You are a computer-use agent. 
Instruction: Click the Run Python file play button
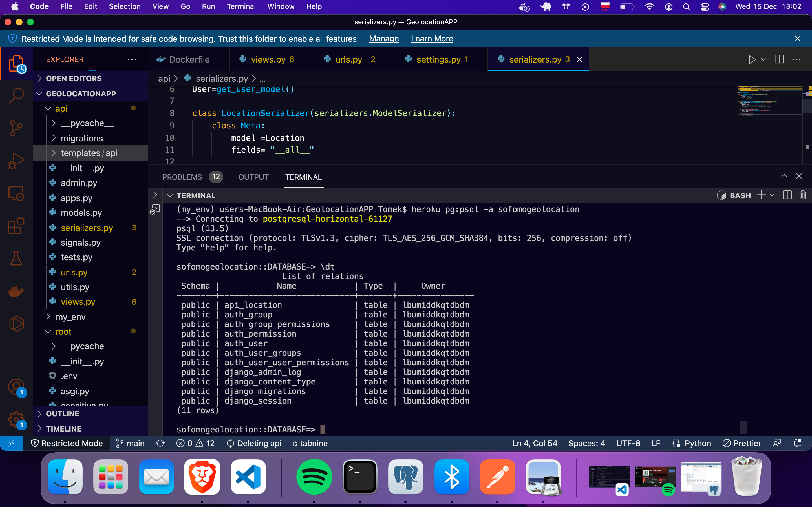(x=752, y=60)
